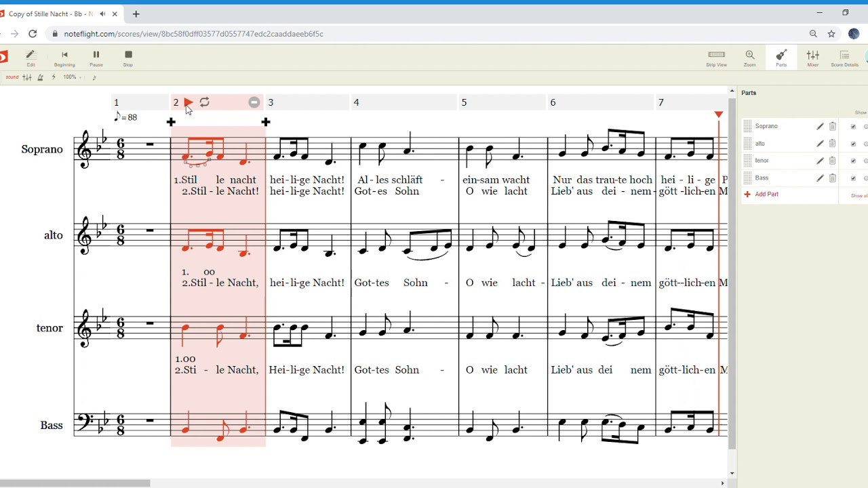Viewport: 868px width, 488px height.
Task: Click the score's vertical scrollbar down arrow
Action: click(732, 474)
